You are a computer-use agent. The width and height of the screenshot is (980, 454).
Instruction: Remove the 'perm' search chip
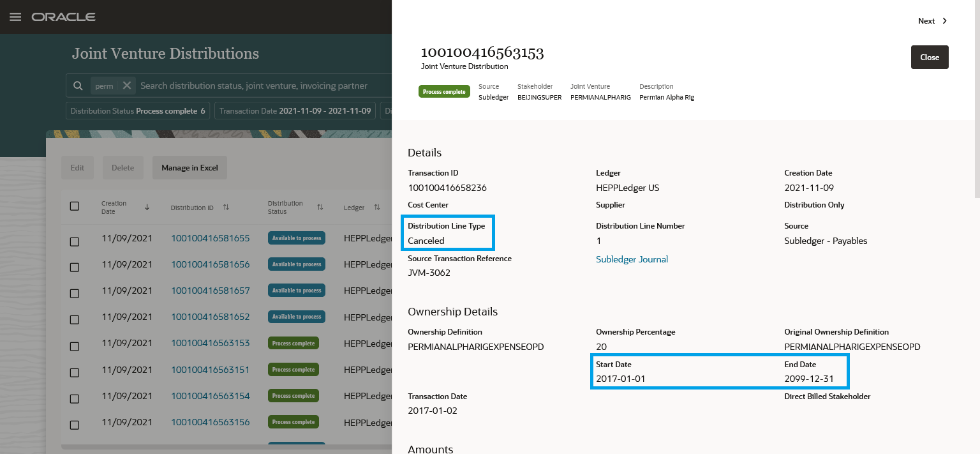tap(126, 86)
